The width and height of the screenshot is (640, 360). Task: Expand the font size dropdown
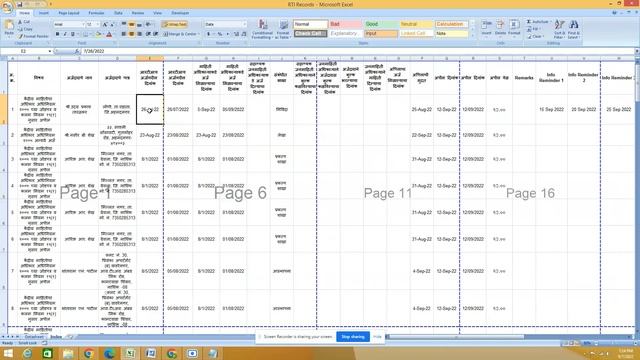[98, 24]
